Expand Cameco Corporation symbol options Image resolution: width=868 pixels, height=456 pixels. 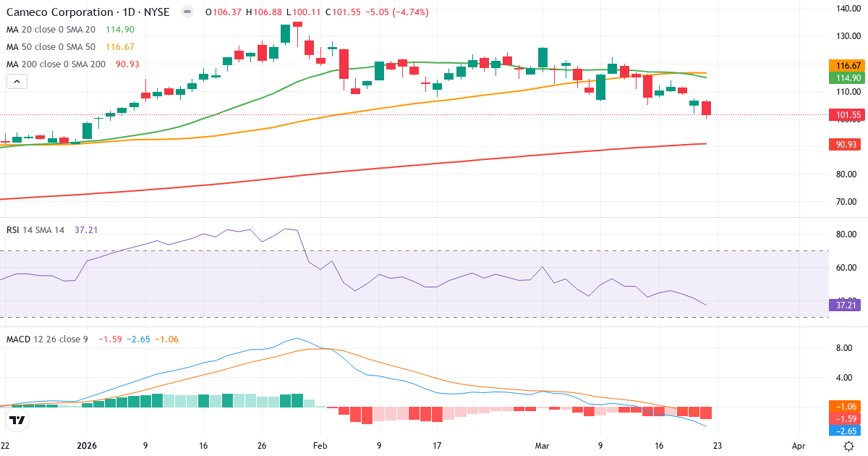point(58,12)
